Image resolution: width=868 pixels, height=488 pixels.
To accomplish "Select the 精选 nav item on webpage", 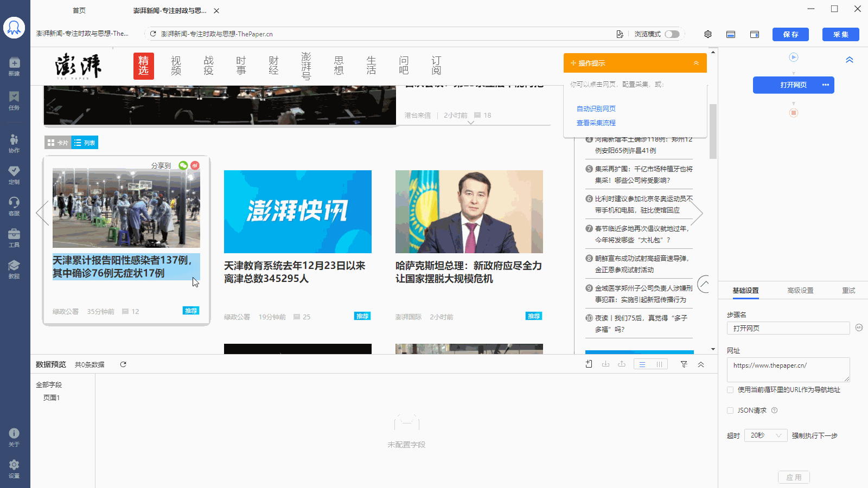I will [144, 66].
